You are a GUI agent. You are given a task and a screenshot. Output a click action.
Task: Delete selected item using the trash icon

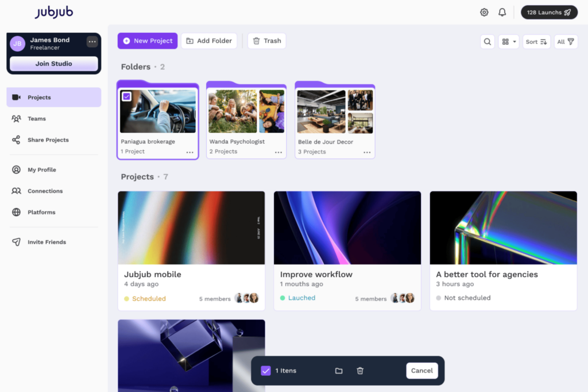coord(360,371)
